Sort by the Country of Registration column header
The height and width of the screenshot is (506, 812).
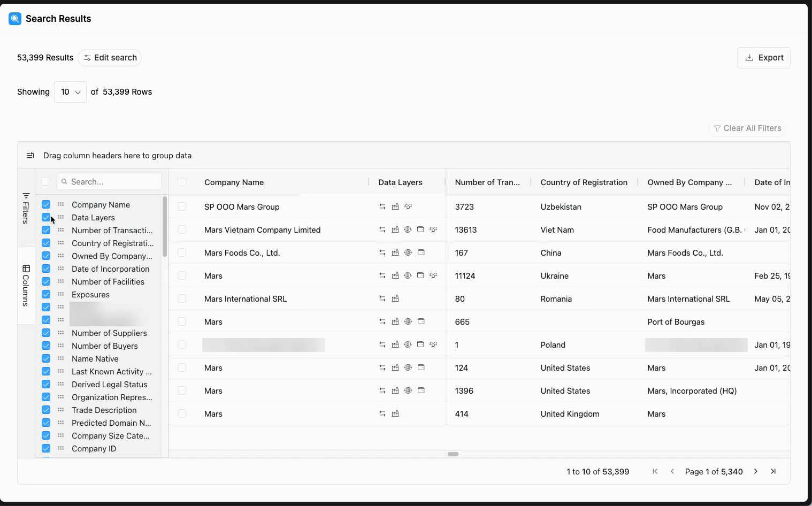[x=584, y=182]
